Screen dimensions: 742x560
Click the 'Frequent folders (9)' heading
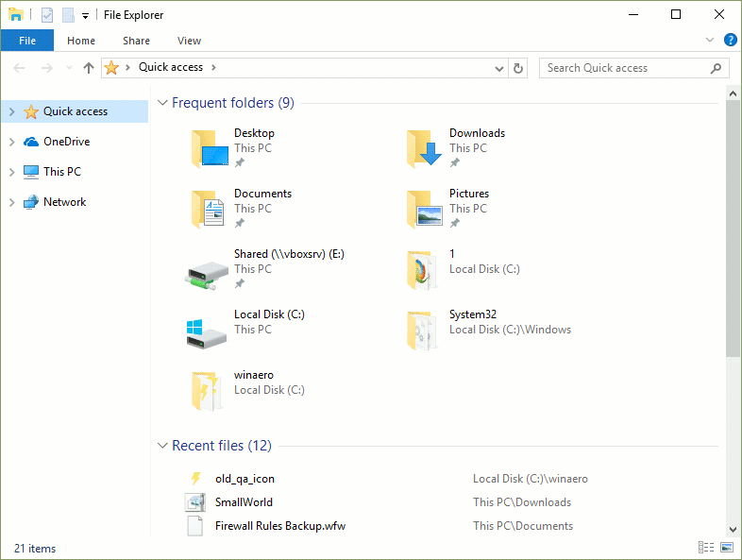(x=233, y=103)
